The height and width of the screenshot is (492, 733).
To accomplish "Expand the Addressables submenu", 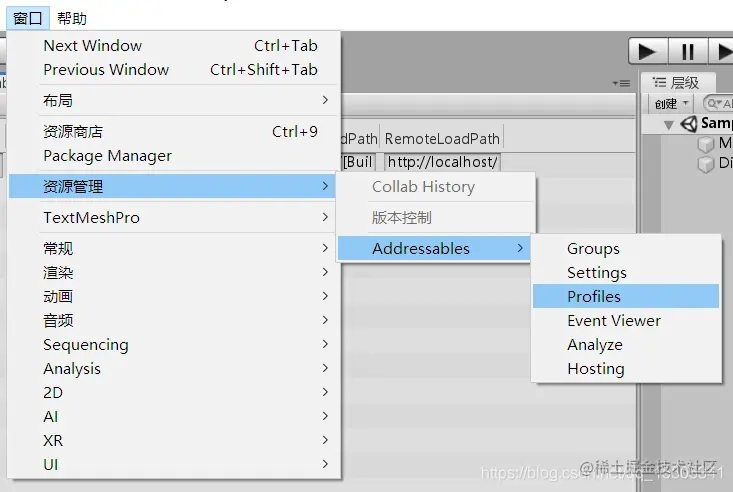I will coord(434,248).
